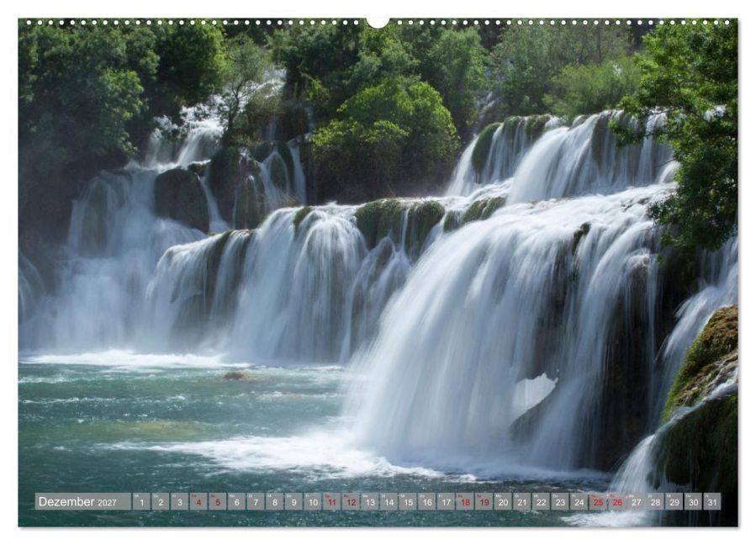This screenshot has height=545, width=756.
Task: Click red day 12 cell
Action: pos(351,501)
